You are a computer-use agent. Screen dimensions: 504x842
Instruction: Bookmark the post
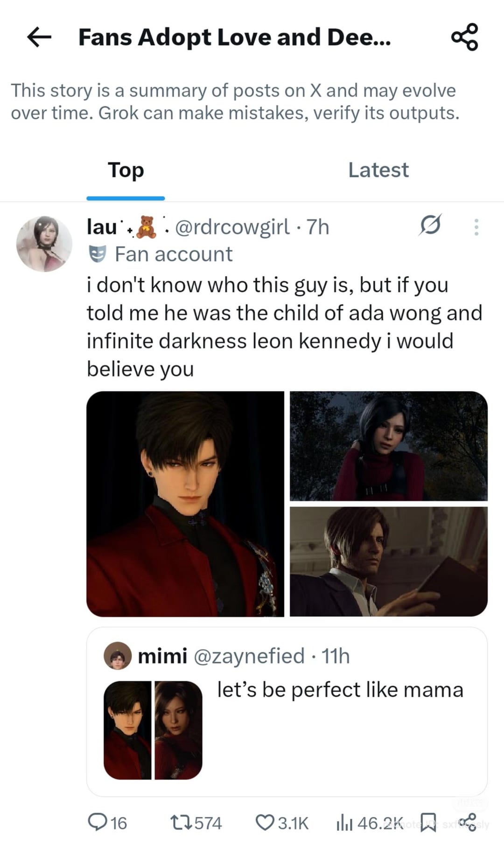[x=428, y=822]
